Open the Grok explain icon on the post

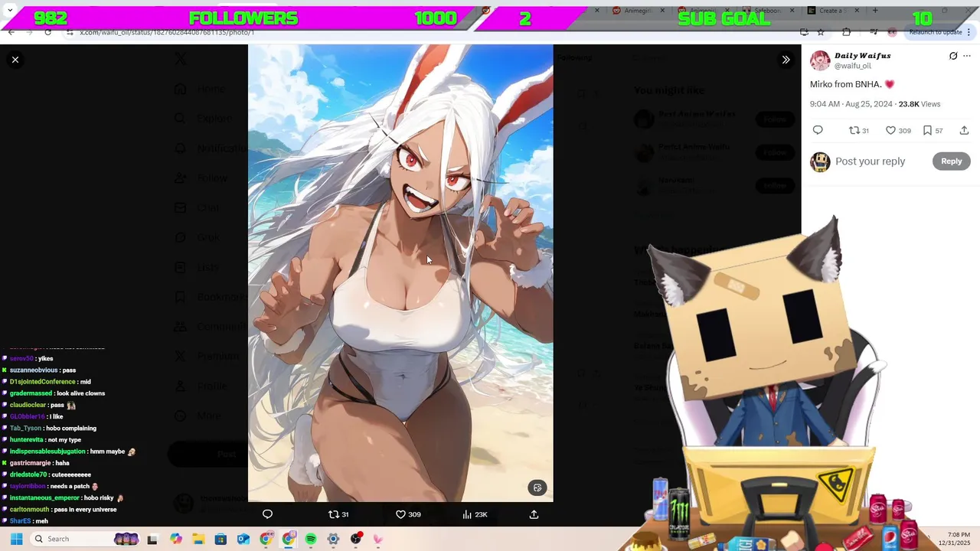(953, 56)
